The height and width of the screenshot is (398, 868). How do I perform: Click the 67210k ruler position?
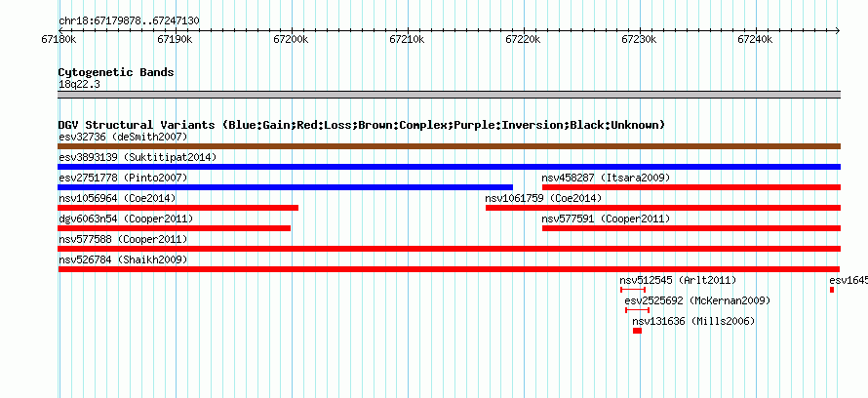pos(407,39)
